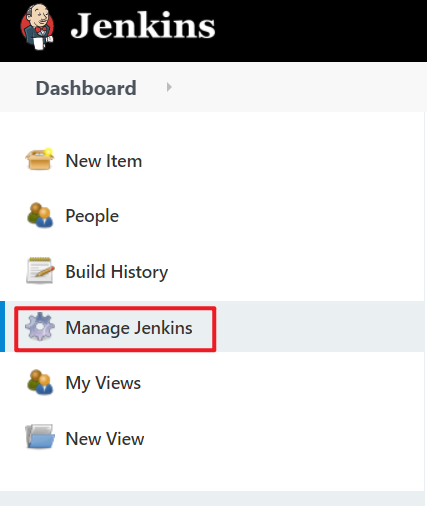Screen dimensions: 427x506
Task: Open the My Views text link
Action: pyautogui.click(x=103, y=383)
